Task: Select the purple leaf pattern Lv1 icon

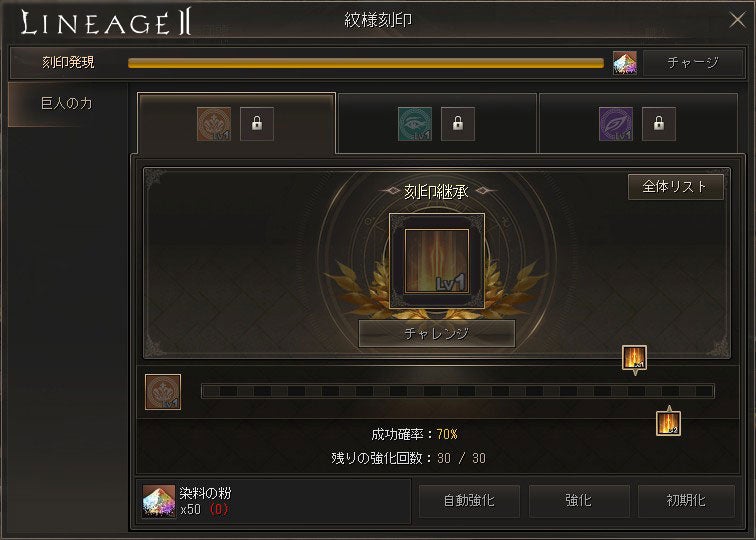Action: point(616,124)
